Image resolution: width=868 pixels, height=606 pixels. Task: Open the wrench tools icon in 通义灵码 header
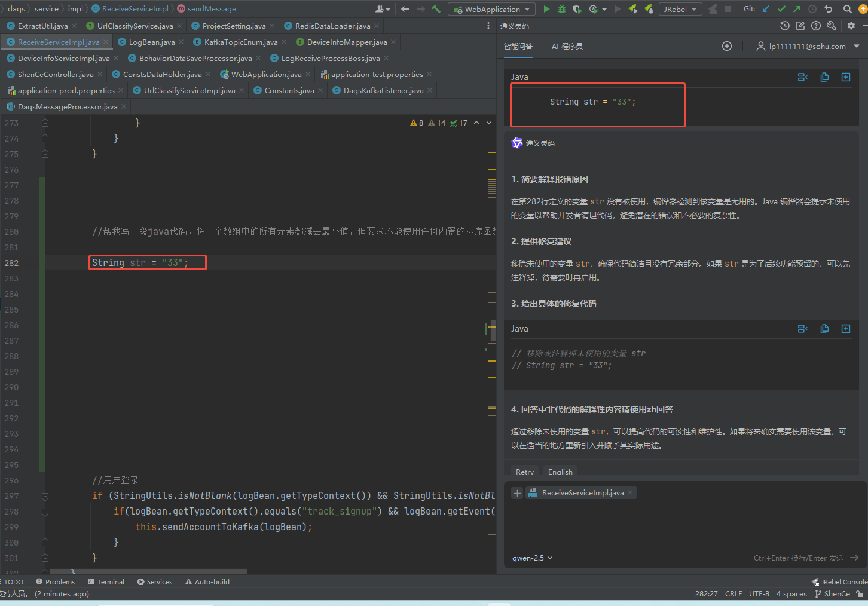pyautogui.click(x=832, y=26)
